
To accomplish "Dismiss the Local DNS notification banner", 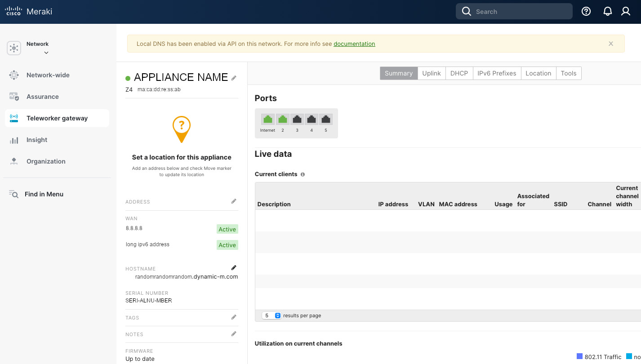I will 611,44.
